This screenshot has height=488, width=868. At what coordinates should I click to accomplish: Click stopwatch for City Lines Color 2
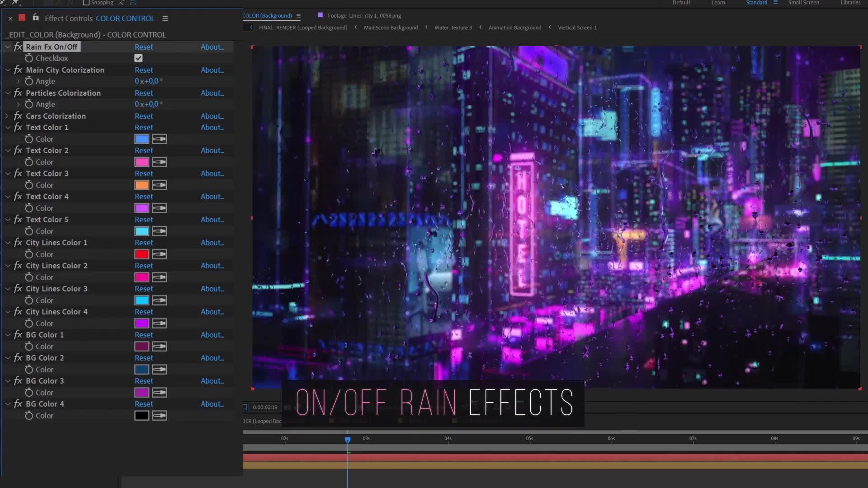click(29, 277)
